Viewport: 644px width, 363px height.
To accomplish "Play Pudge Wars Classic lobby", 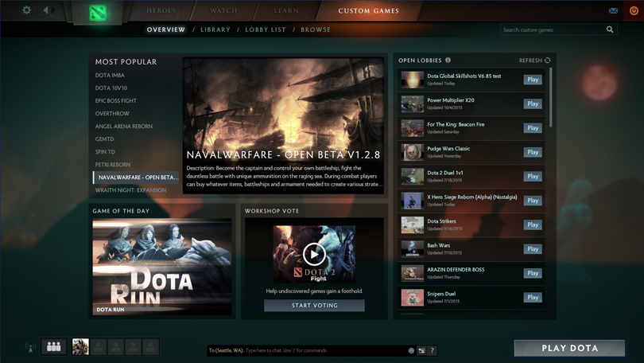I will pyautogui.click(x=533, y=153).
